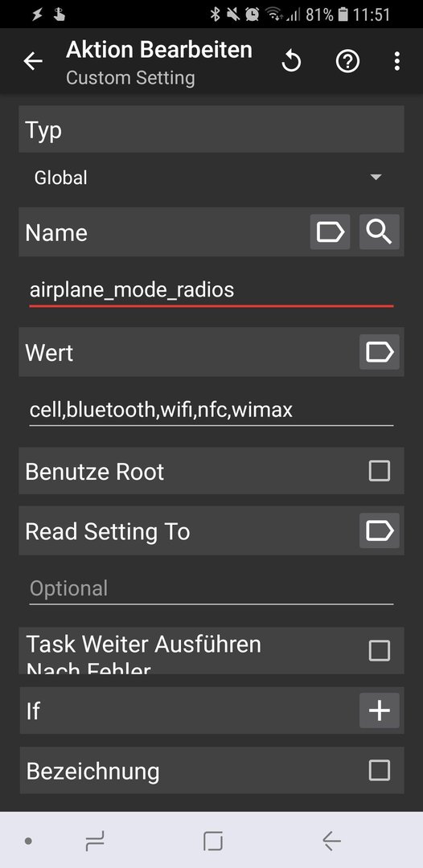
Task: Click the Wert value text field
Action: tap(211, 411)
